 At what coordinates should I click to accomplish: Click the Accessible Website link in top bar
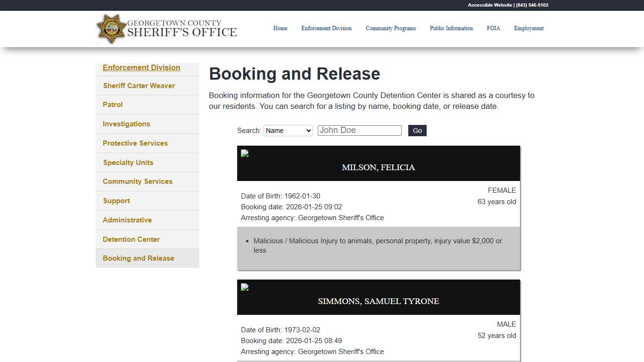pos(489,5)
